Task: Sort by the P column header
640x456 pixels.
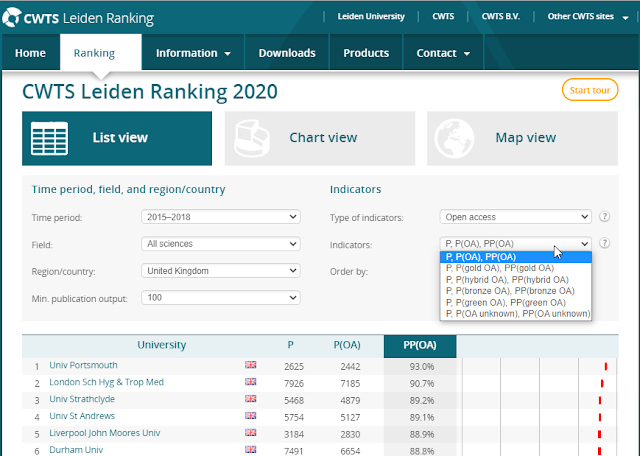Action: pyautogui.click(x=290, y=345)
